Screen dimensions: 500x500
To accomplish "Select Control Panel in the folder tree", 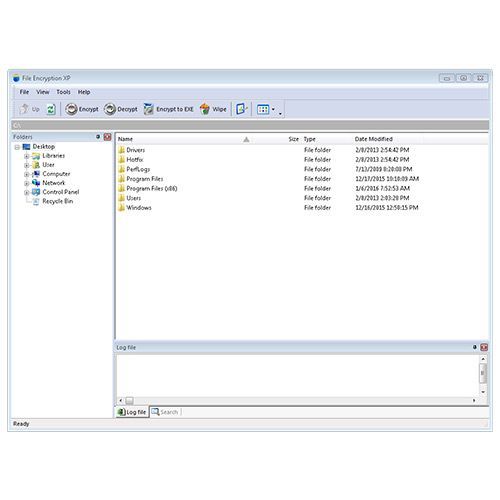I will click(x=61, y=192).
